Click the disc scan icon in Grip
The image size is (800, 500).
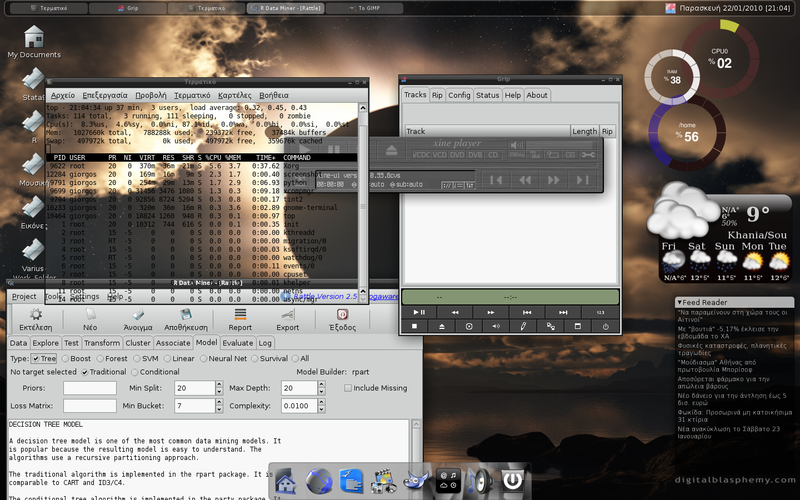click(x=469, y=327)
